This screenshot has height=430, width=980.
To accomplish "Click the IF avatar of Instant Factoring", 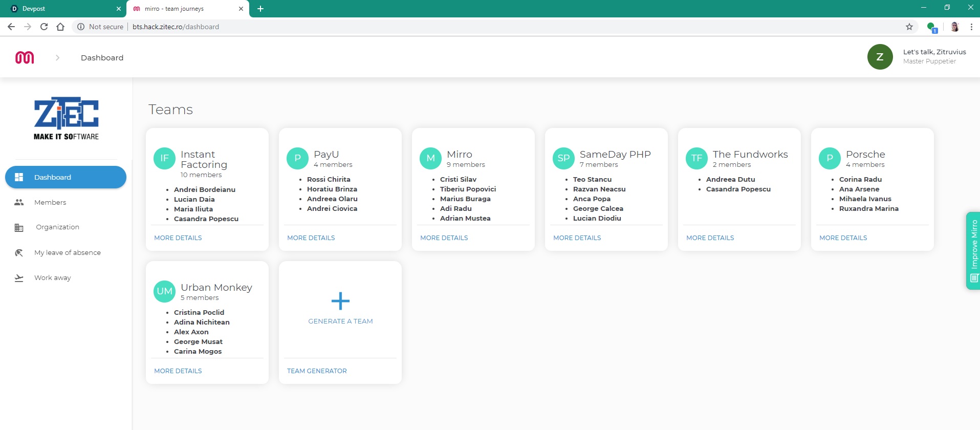I will coord(164,158).
